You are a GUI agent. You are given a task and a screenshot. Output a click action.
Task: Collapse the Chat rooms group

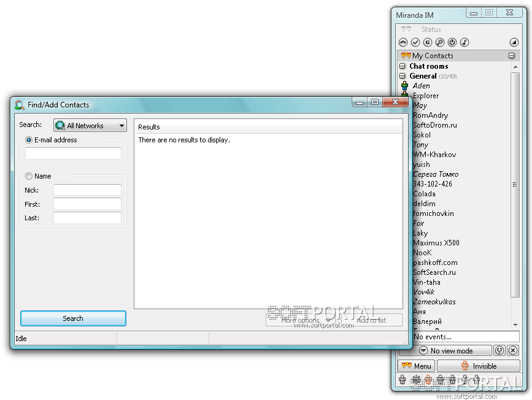tap(403, 66)
